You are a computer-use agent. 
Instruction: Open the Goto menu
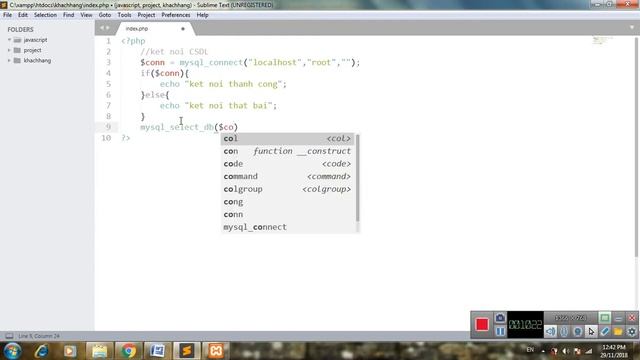(105, 15)
